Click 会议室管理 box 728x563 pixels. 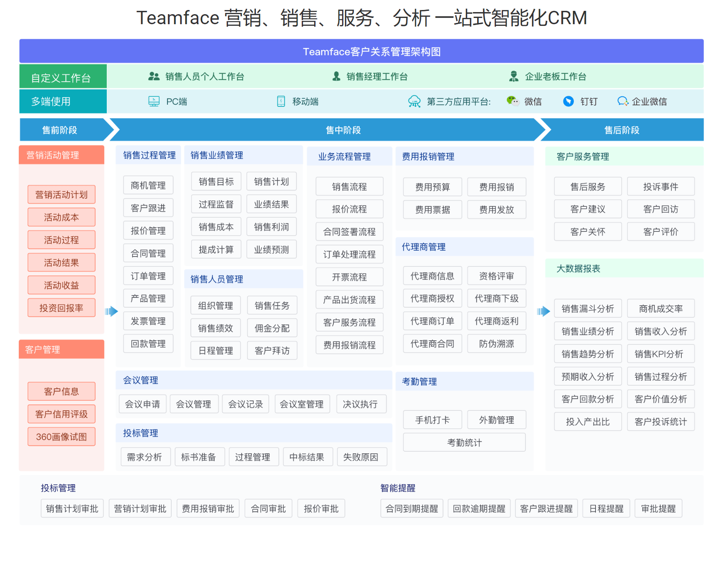coord(302,404)
